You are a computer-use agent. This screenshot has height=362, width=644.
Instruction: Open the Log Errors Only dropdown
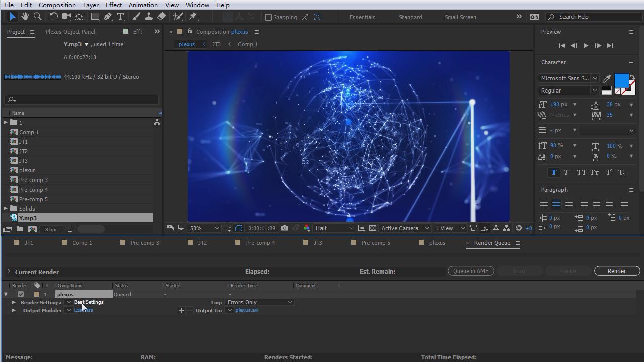(260, 302)
